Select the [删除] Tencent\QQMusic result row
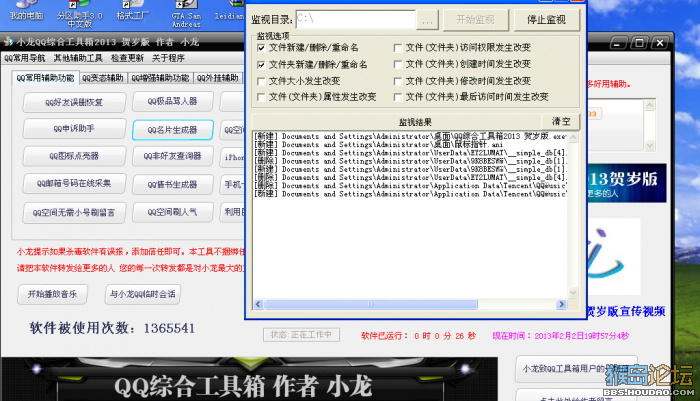Viewport: 700px width, 401px height. coord(410,186)
